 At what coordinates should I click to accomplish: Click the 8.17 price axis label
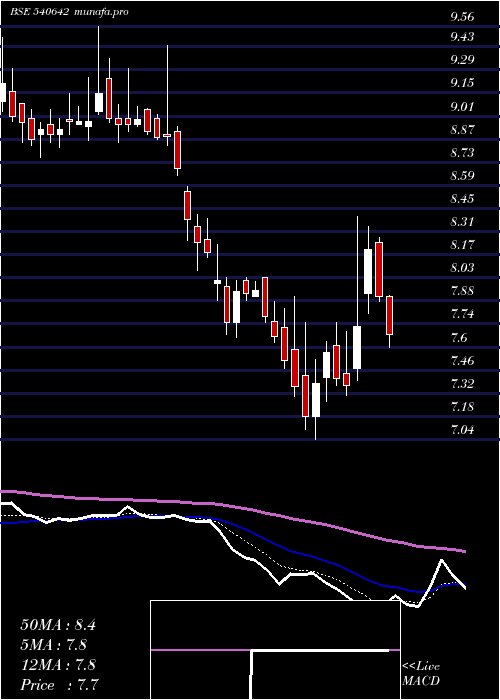462,245
